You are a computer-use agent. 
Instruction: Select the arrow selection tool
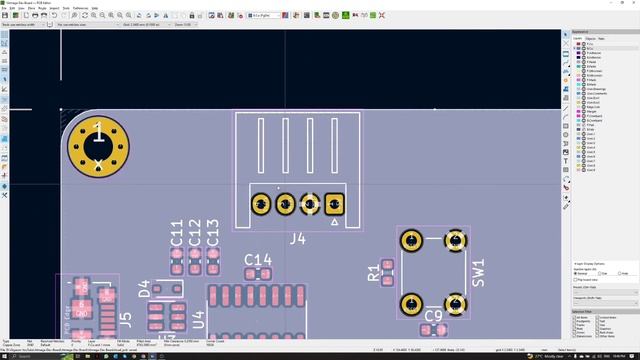click(x=566, y=35)
